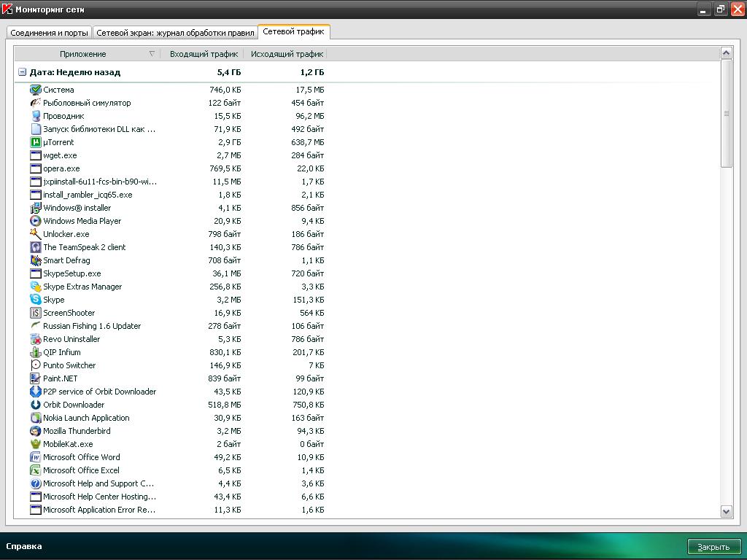Click the P2P service of Orbit Downloader icon
The image size is (747, 560).
tap(35, 392)
